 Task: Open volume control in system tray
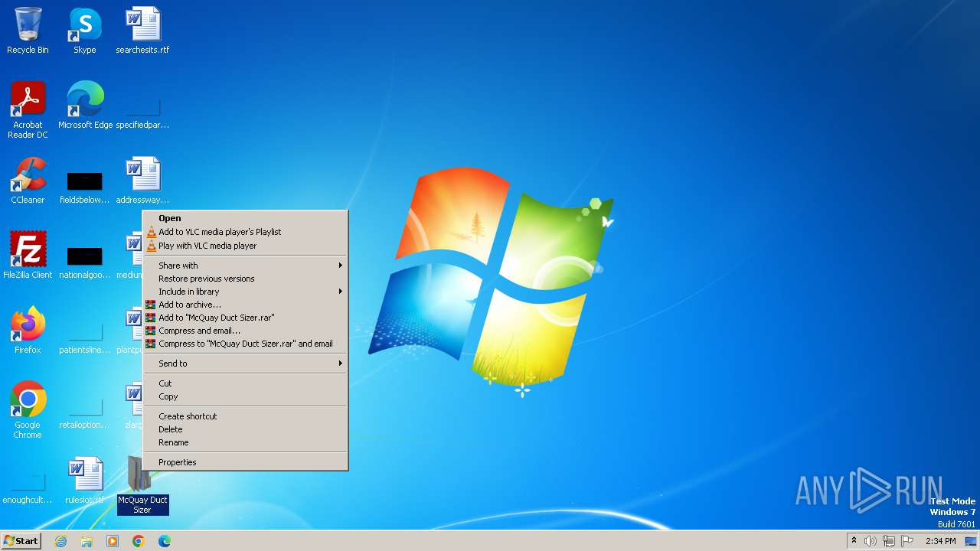click(x=871, y=541)
